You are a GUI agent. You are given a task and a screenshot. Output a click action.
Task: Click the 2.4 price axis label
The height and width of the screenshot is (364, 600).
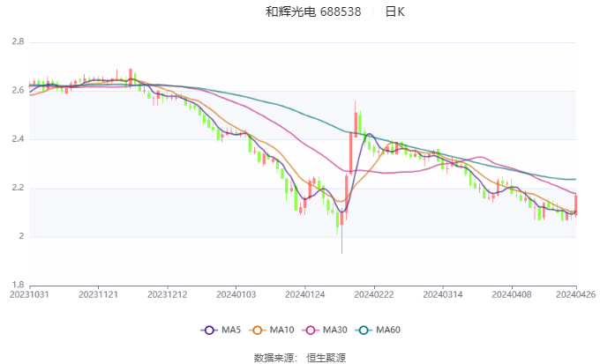[18, 139]
